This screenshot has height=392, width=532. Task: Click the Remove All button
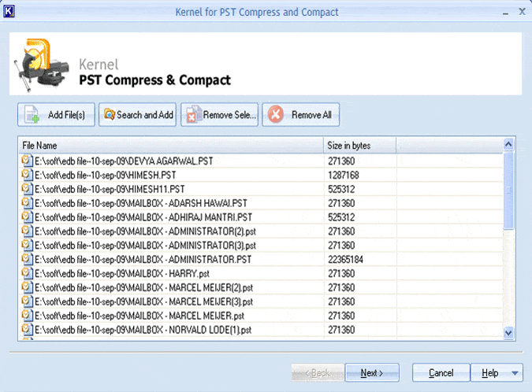(300, 115)
